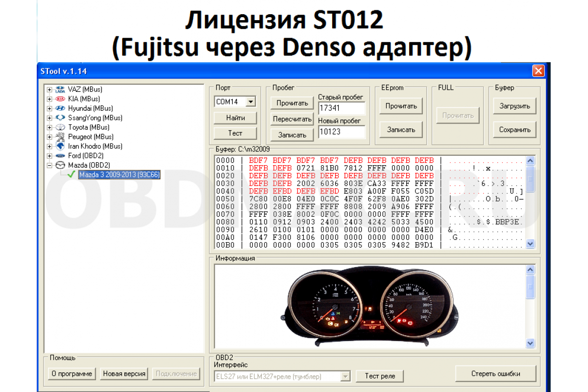Image resolution: width=588 pixels, height=392 pixels.
Task: Click Информация panel scrollbar down arrow
Action: click(x=530, y=343)
